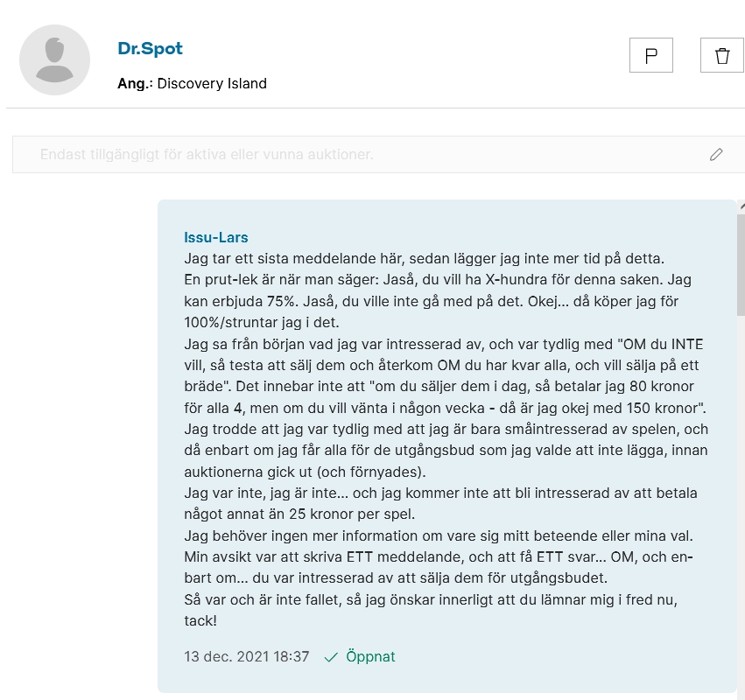This screenshot has width=745, height=700.
Task: Click the Öppnat read status label
Action: point(370,656)
